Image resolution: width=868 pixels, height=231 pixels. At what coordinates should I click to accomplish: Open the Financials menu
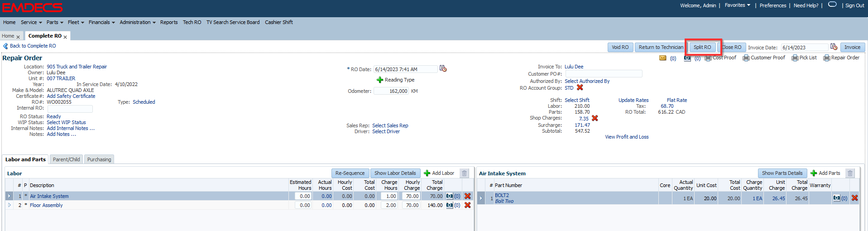101,22
